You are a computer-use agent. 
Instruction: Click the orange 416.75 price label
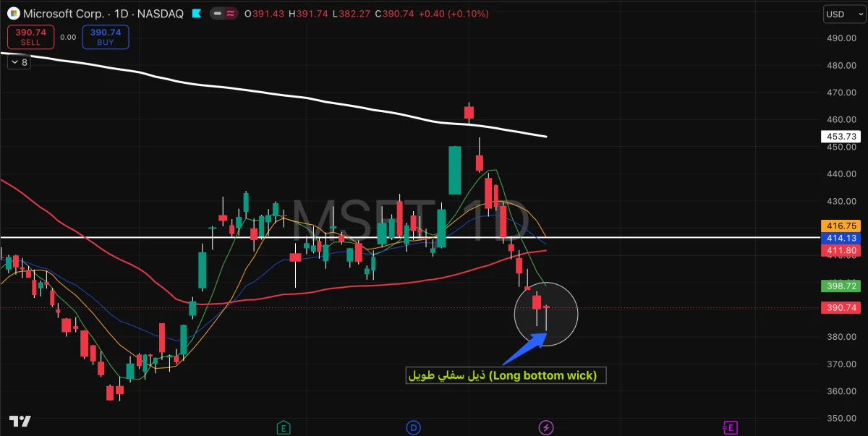[x=840, y=226]
